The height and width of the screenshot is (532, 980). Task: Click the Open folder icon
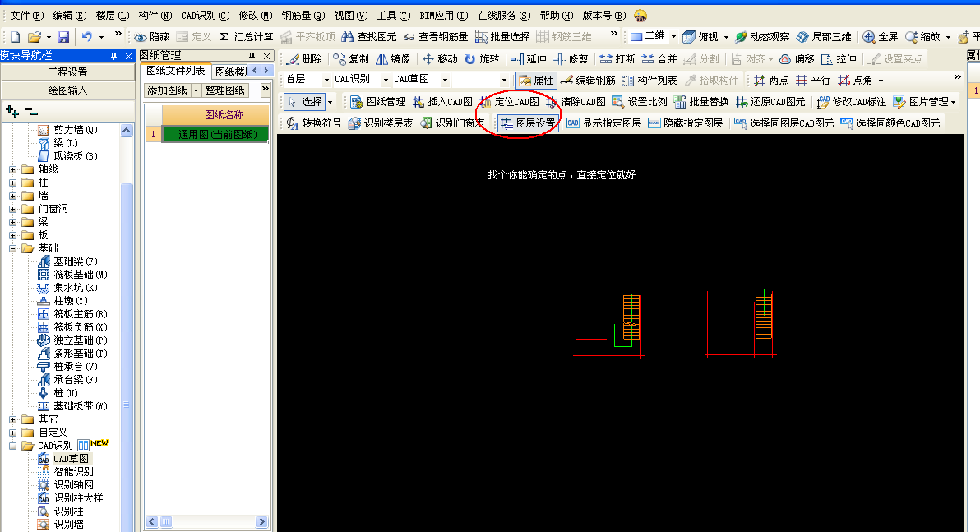35,37
